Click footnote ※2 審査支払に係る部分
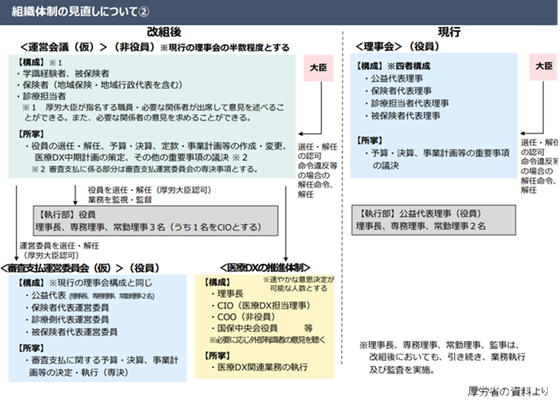 click(x=145, y=169)
